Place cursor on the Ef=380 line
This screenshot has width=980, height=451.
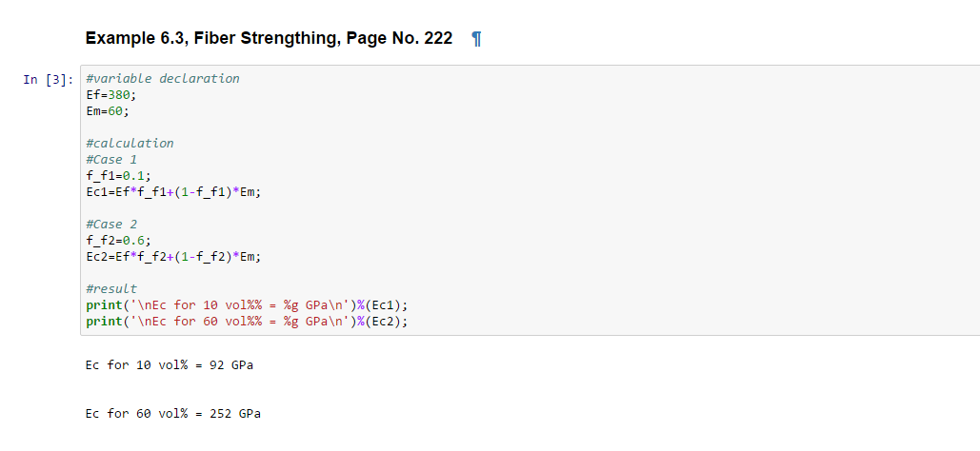pos(110,94)
